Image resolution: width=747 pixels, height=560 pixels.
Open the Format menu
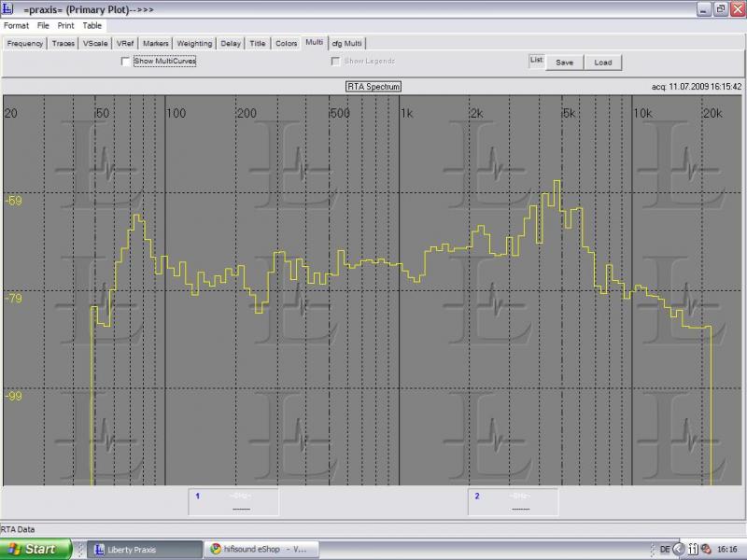pyautogui.click(x=16, y=26)
